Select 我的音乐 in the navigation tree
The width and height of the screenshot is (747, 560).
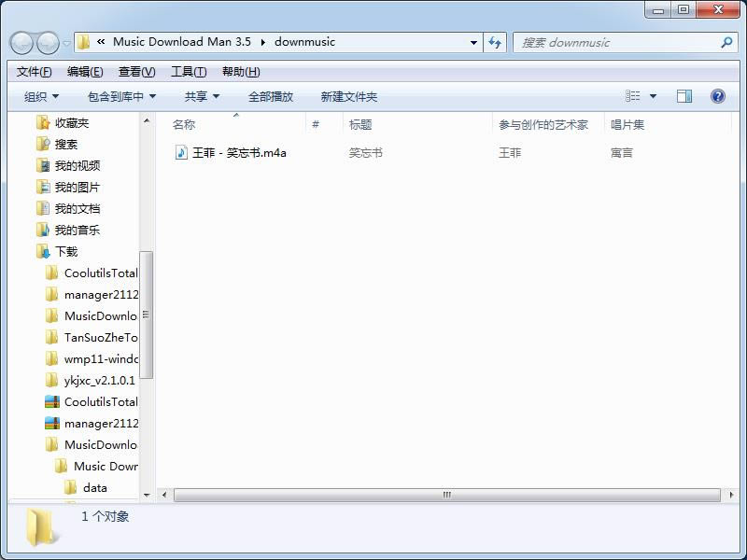point(78,230)
